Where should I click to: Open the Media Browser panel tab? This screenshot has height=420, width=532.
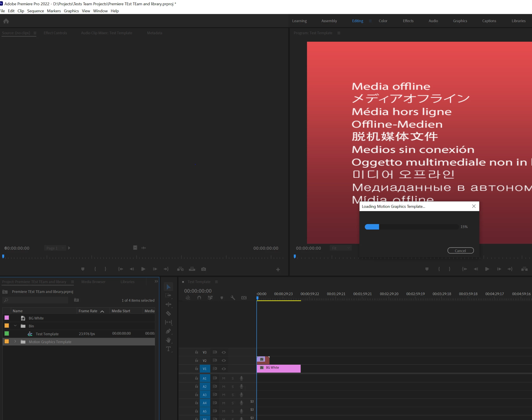click(x=93, y=282)
